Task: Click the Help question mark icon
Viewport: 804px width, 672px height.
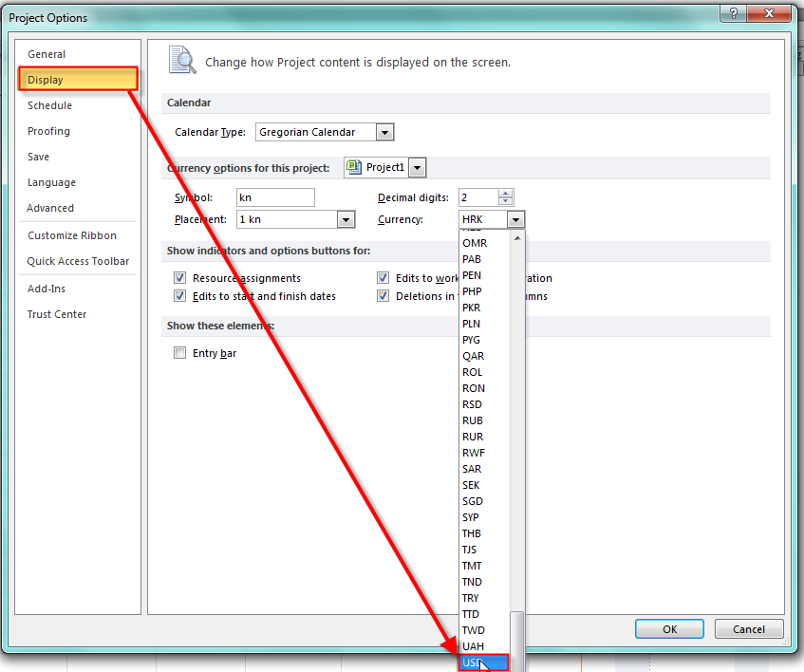Action: click(732, 13)
